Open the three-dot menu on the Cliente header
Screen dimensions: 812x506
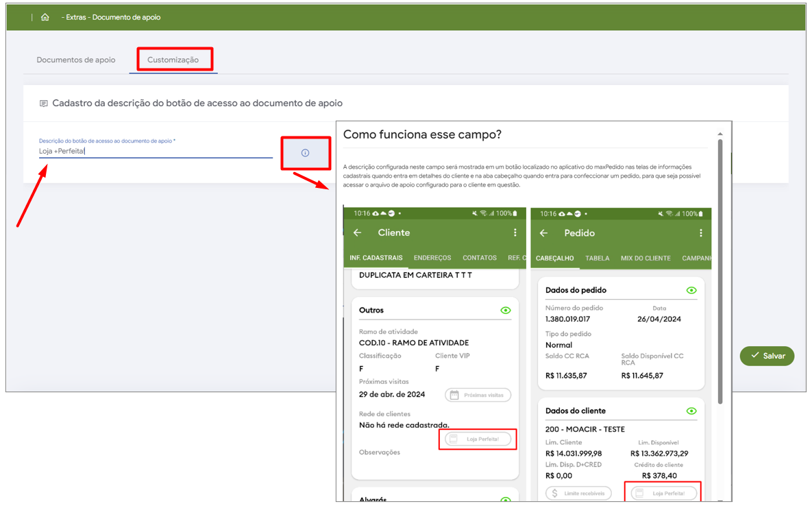[x=515, y=233]
